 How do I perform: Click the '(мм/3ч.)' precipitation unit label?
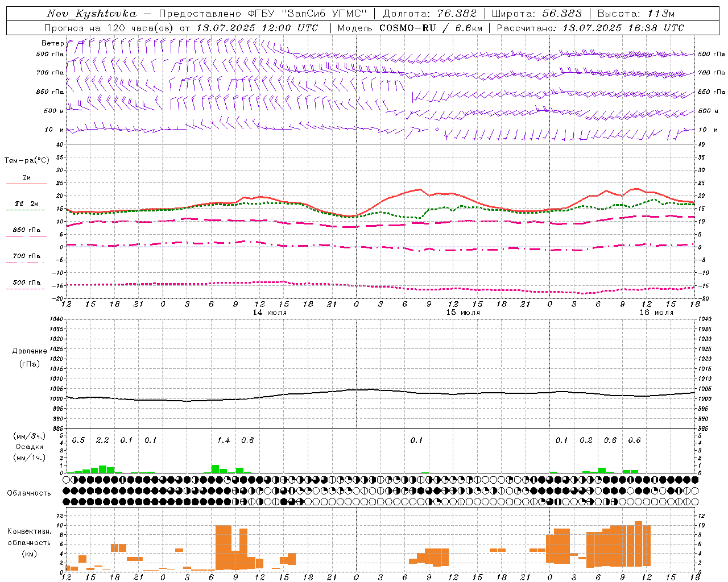(x=30, y=436)
